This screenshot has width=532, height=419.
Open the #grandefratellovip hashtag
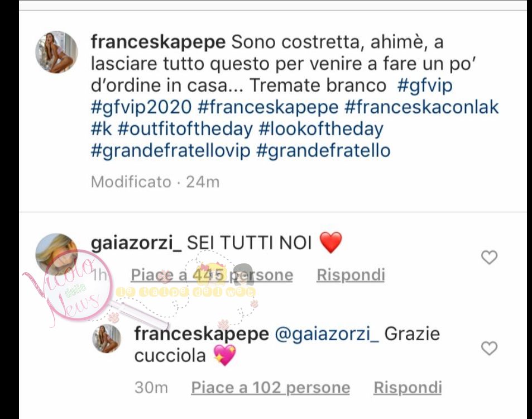tap(171, 151)
